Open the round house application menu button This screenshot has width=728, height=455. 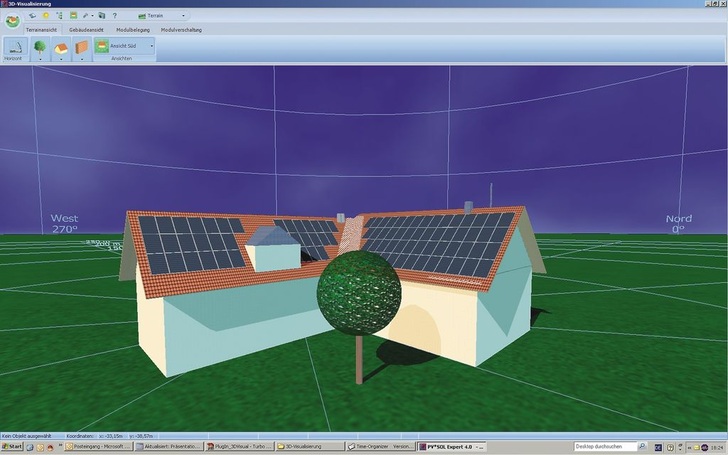coord(13,20)
